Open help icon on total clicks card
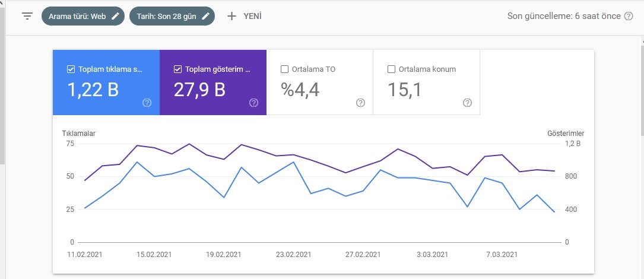 pos(147,103)
